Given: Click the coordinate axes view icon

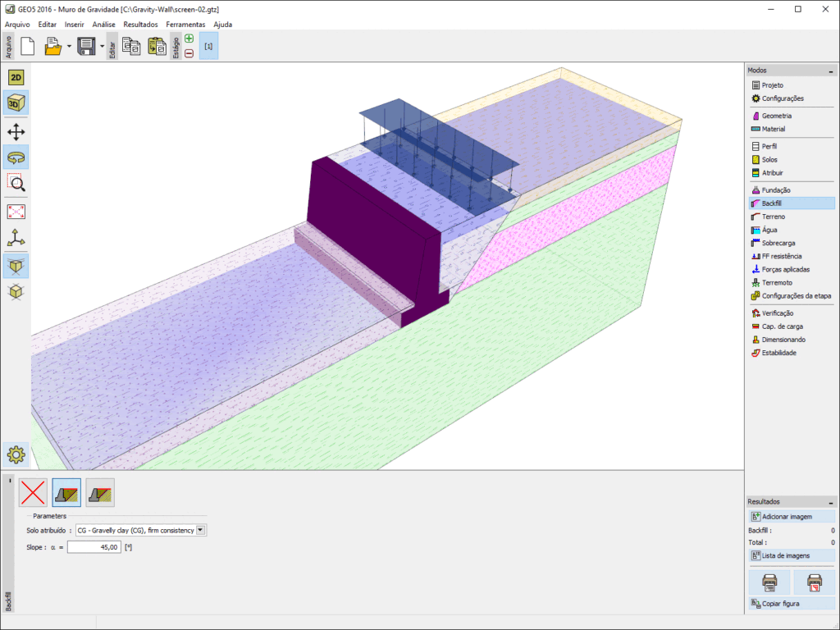Looking at the screenshot, I should 16,237.
